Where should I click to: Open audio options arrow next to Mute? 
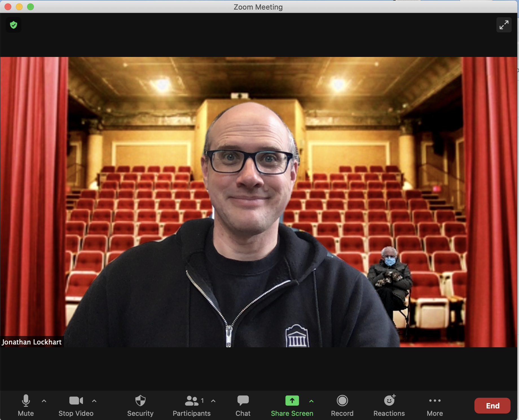pyautogui.click(x=44, y=401)
